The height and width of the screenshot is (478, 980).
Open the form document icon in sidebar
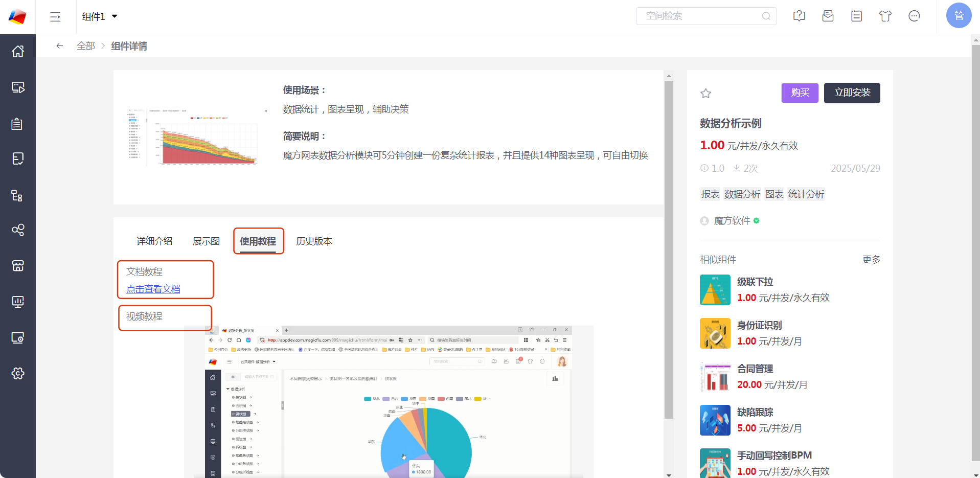point(18,159)
